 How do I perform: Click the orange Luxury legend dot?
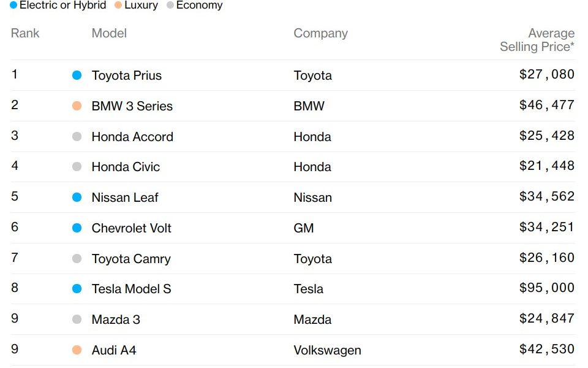[x=118, y=6]
